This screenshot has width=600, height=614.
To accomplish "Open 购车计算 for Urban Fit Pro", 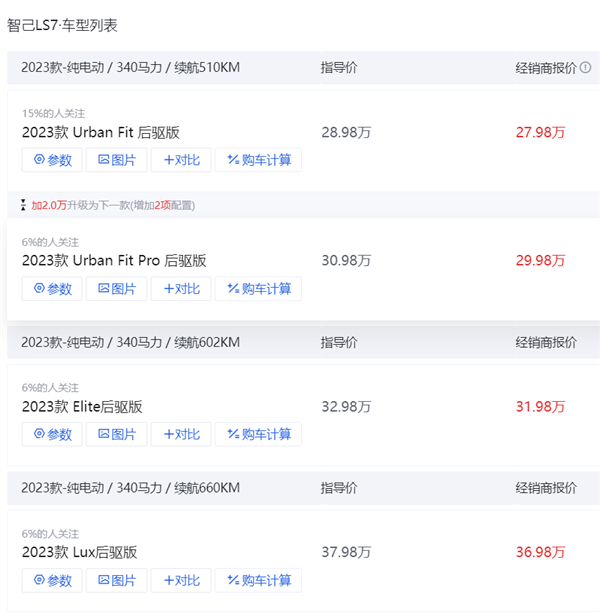I will (258, 289).
